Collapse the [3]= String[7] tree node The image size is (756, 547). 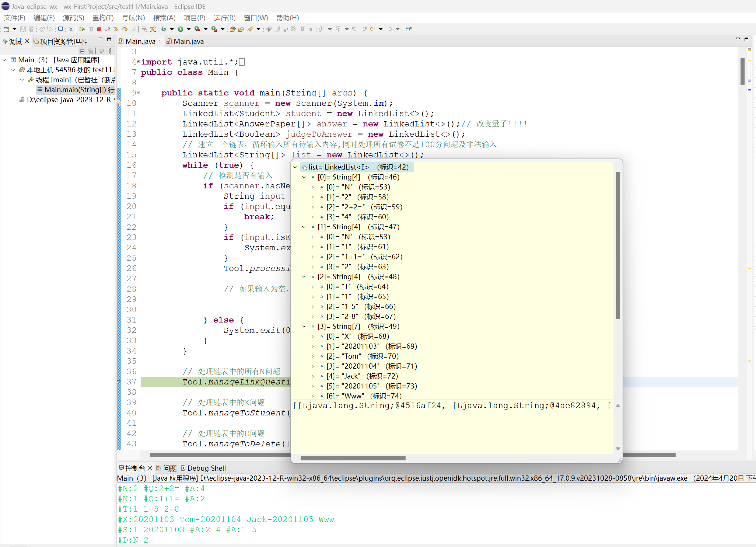pos(304,327)
